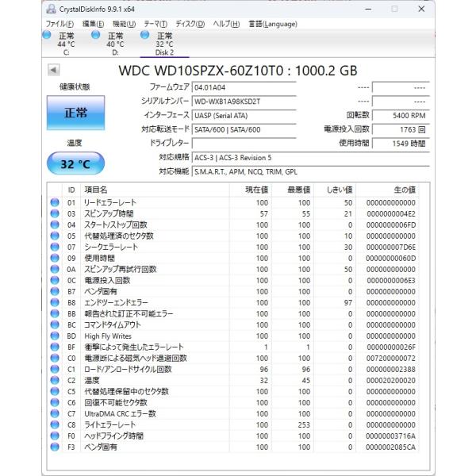Open the 編集(E) menu
The width and height of the screenshot is (476, 476).
click(93, 24)
